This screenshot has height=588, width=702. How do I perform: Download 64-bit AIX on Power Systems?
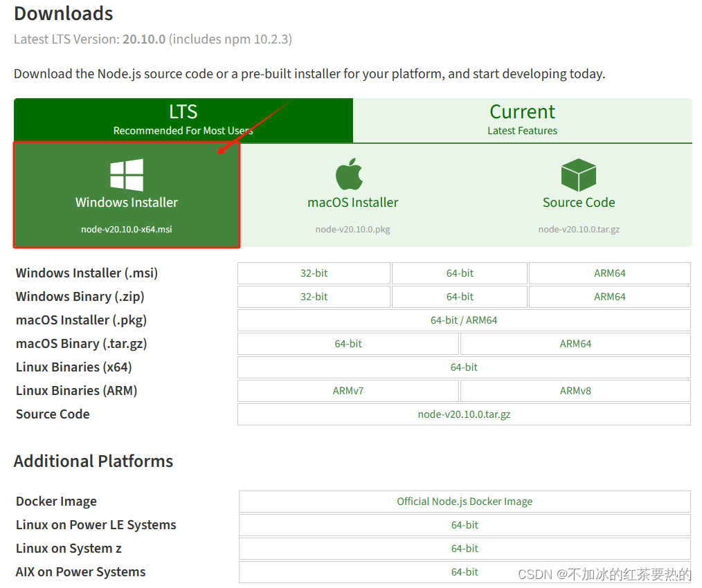(464, 571)
